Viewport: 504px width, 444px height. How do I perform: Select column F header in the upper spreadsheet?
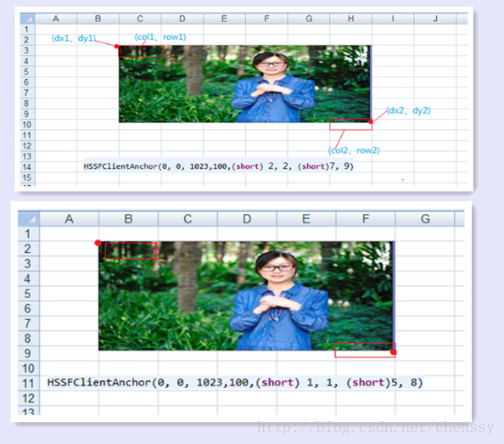[266, 19]
